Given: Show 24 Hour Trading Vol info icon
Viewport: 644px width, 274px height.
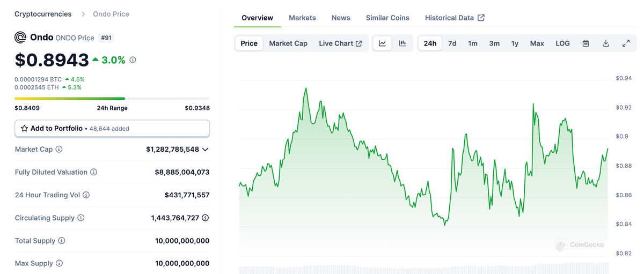Looking at the screenshot, I should click(x=86, y=195).
